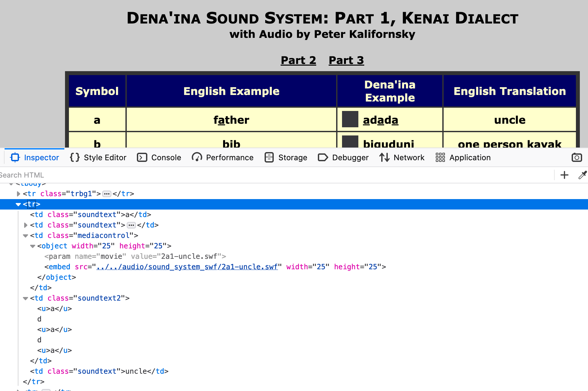Collapse the mediacontrol td node

[x=25, y=236]
